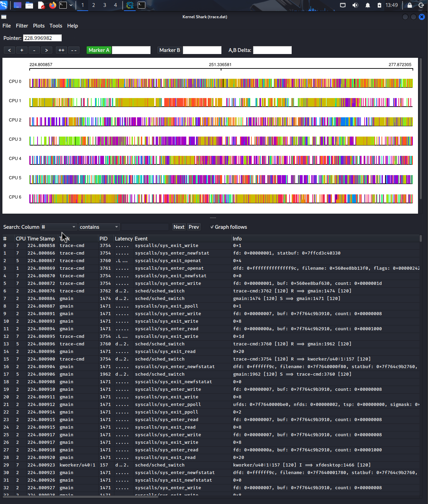Click the volume speaker tray icon
This screenshot has height=504, width=428.
[355, 5]
